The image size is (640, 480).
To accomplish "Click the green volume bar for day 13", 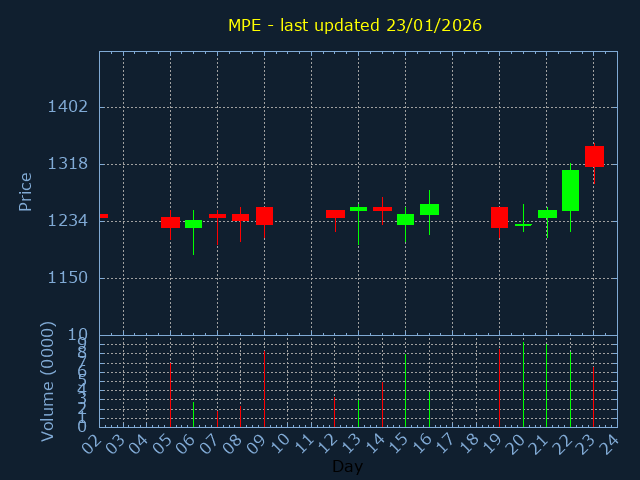I will pos(358,413).
